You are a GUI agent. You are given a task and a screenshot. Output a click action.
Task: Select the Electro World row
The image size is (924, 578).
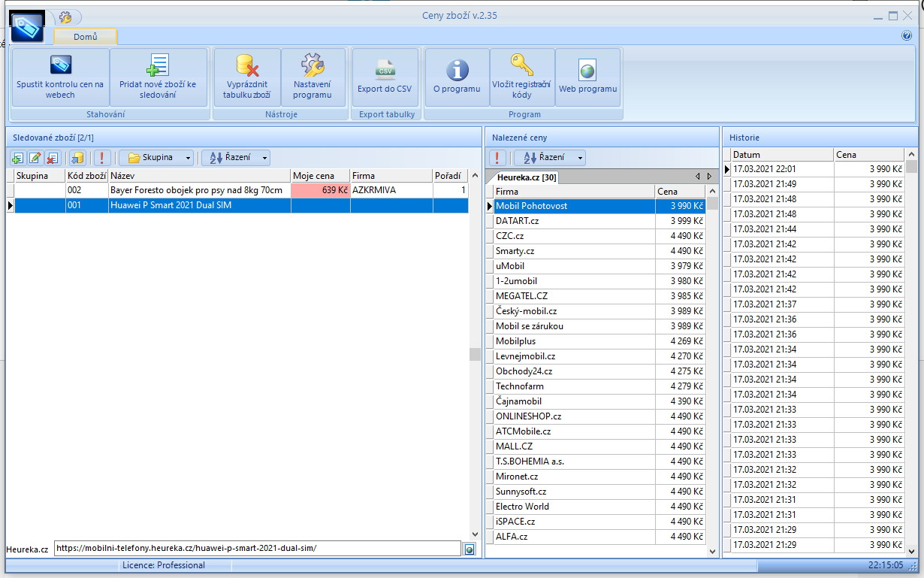point(596,507)
